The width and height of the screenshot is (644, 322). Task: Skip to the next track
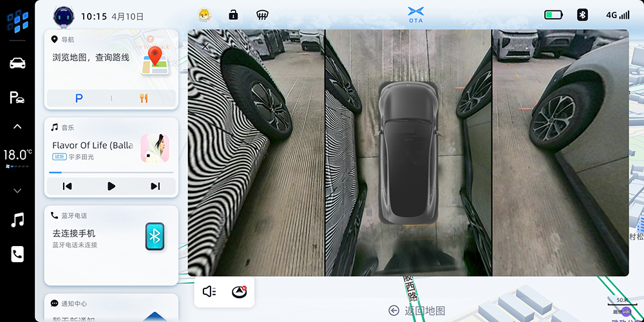click(x=155, y=186)
